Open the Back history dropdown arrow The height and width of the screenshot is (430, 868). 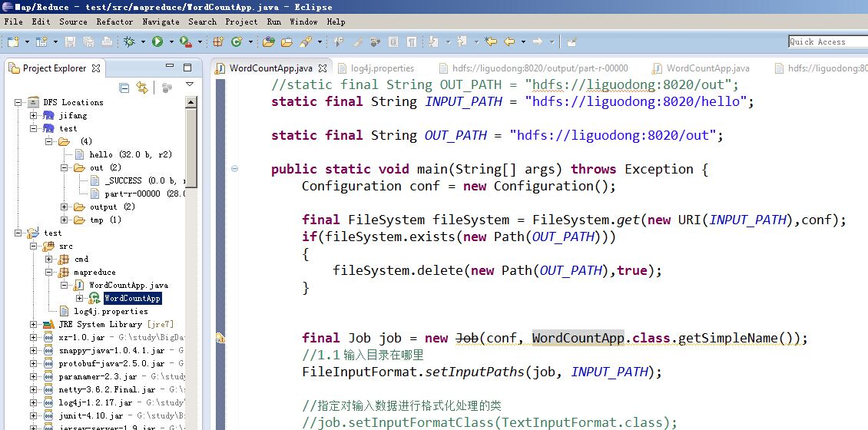[x=523, y=41]
